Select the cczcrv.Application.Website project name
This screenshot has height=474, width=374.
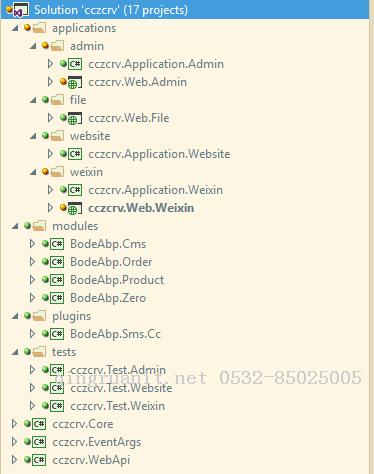click(159, 154)
